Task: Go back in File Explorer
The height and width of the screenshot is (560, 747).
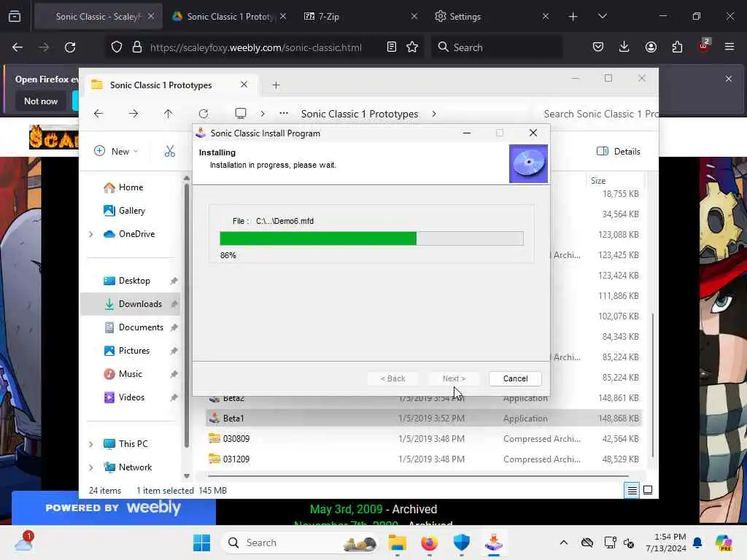Action: pyautogui.click(x=98, y=113)
